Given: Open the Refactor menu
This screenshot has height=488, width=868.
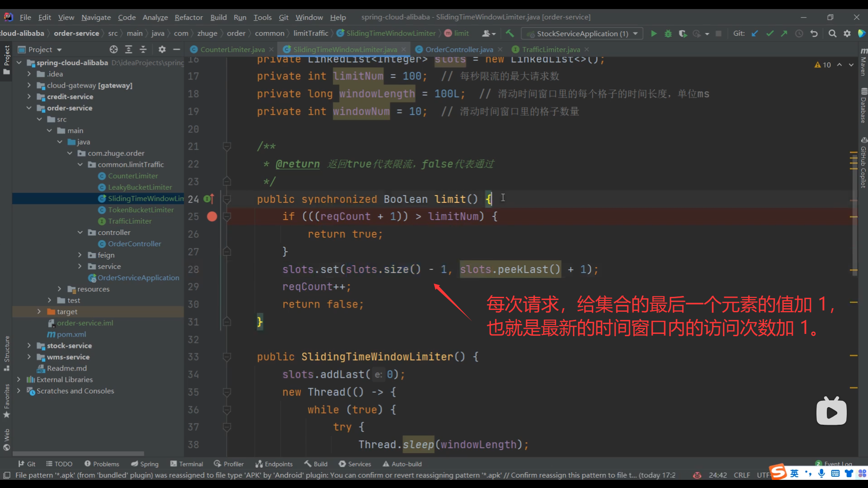Looking at the screenshot, I should pyautogui.click(x=189, y=17).
